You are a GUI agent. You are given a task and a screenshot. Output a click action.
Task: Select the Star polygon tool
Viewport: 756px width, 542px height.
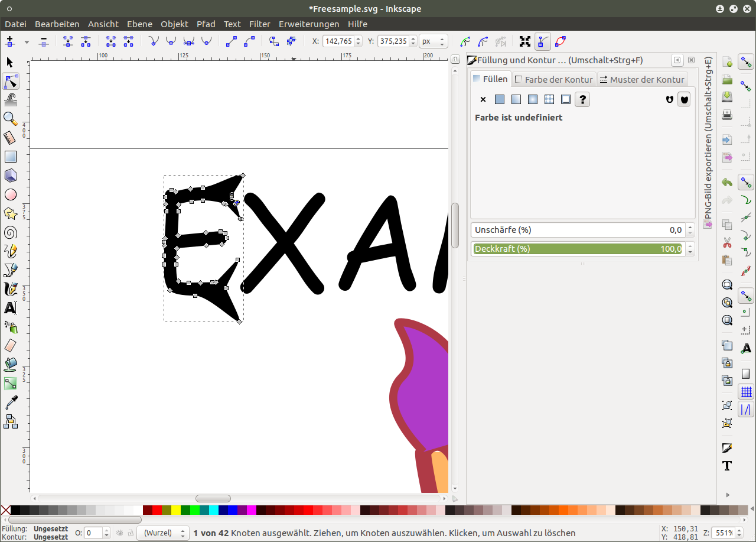10,213
